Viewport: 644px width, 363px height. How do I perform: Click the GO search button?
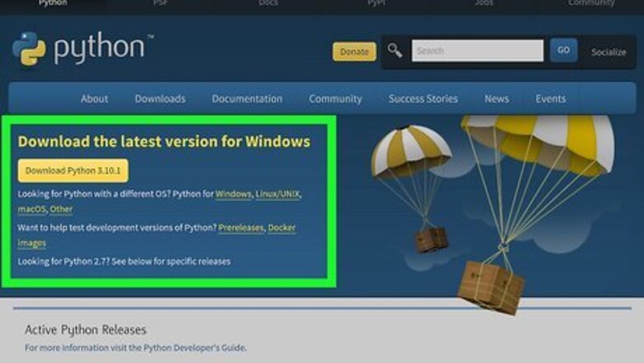(563, 50)
